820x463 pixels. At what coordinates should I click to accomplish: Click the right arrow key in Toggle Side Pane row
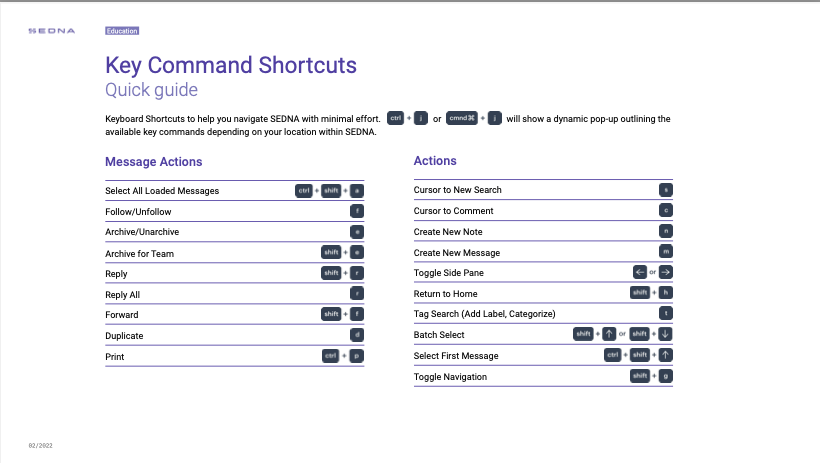(666, 272)
